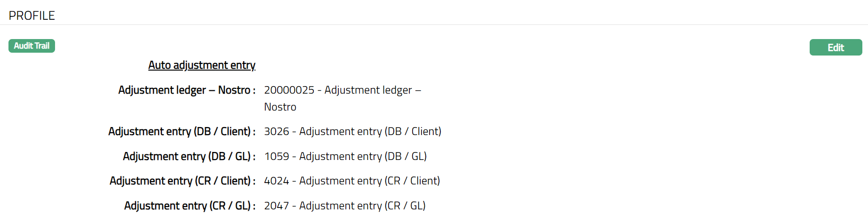Click description text after code 1059
Image resolution: width=868 pixels, height=223 pixels.
click(363, 156)
